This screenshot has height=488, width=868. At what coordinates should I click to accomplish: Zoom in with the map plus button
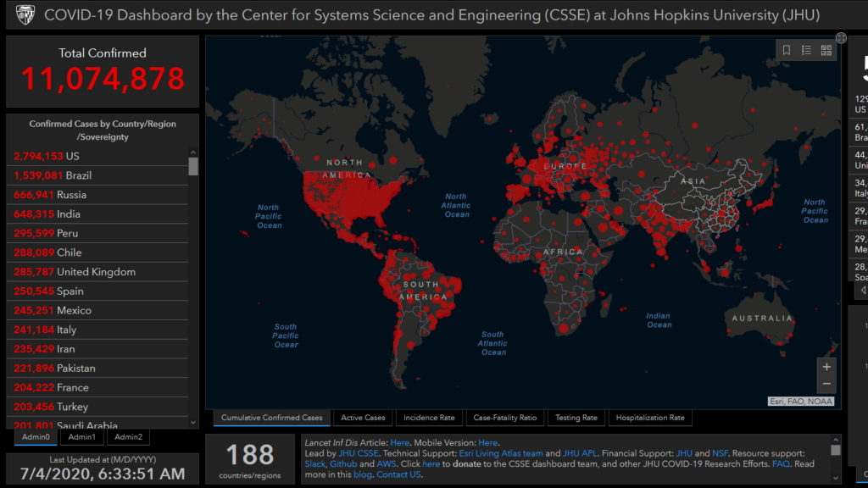(826, 366)
